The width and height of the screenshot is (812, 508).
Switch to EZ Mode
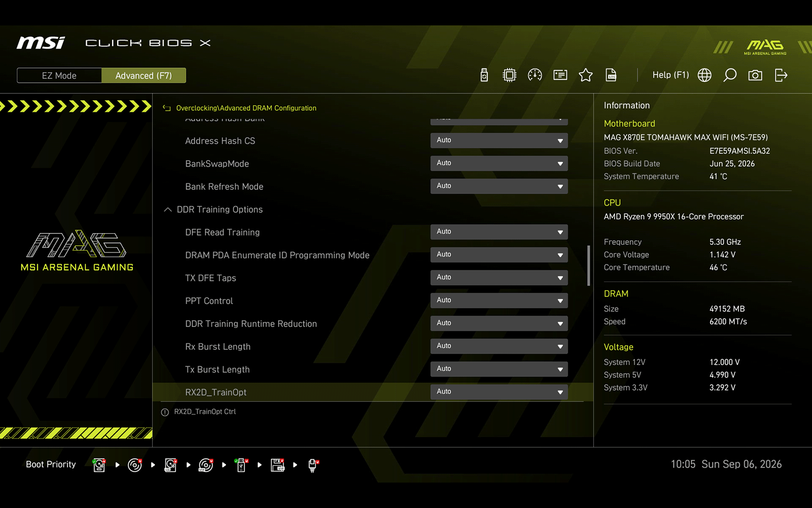coord(59,75)
